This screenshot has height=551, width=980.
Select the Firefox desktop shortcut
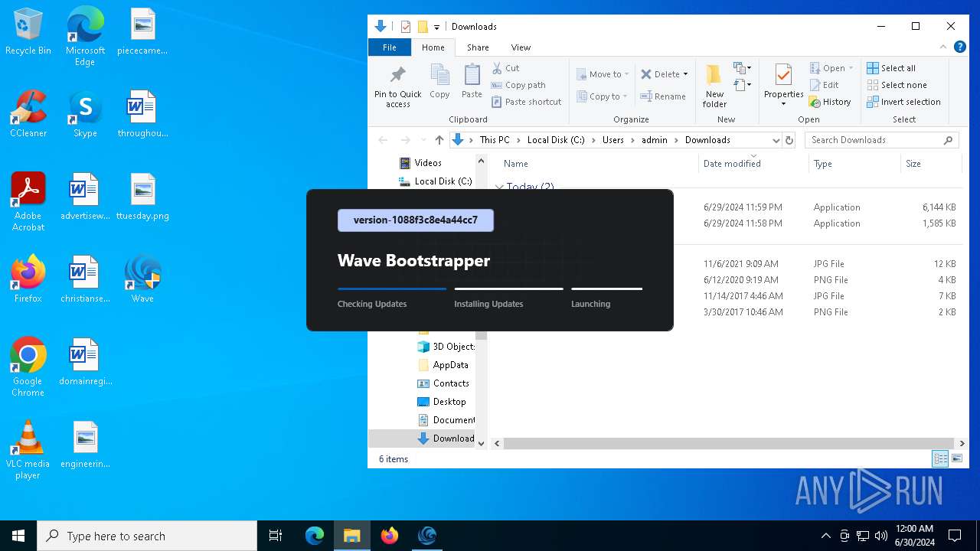coord(28,279)
